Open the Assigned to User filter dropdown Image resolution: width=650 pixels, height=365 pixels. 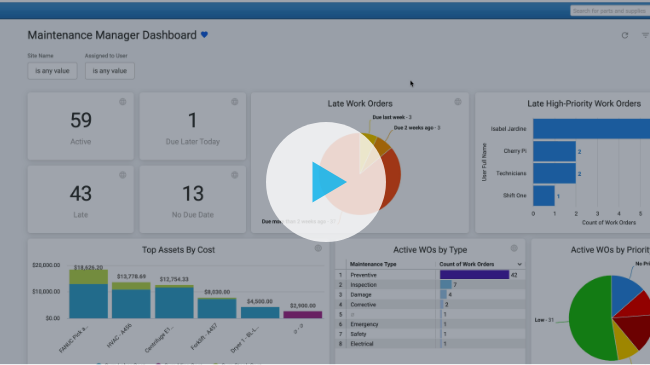110,71
